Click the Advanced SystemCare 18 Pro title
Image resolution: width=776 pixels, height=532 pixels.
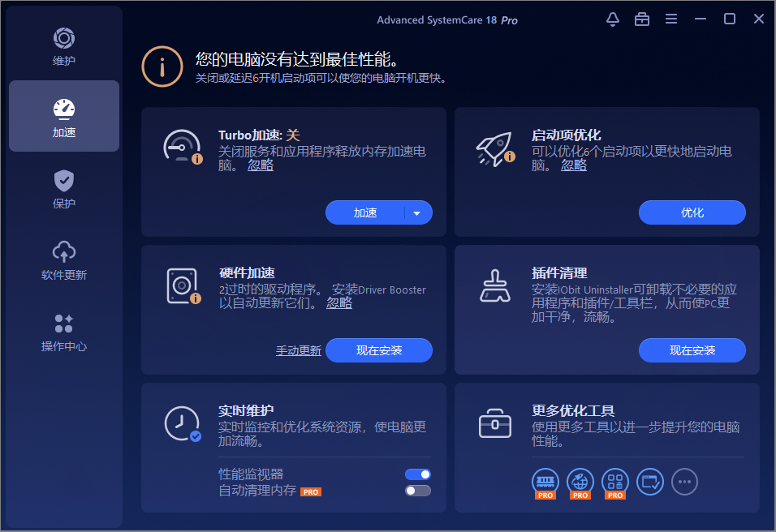click(x=447, y=20)
